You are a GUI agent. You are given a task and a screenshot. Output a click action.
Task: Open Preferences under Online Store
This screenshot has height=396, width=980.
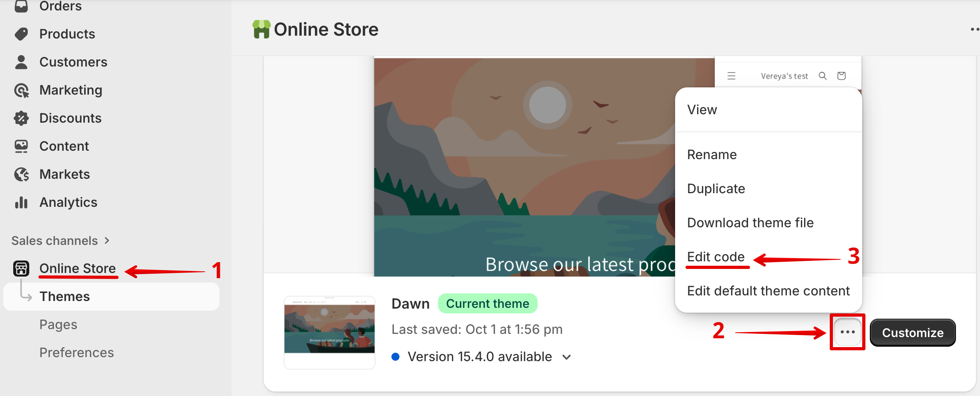(x=77, y=353)
